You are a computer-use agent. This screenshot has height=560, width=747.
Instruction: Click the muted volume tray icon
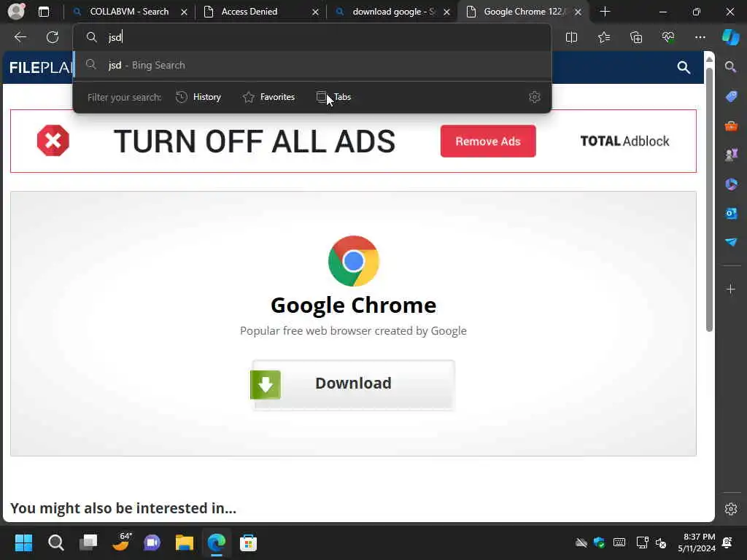(x=661, y=542)
